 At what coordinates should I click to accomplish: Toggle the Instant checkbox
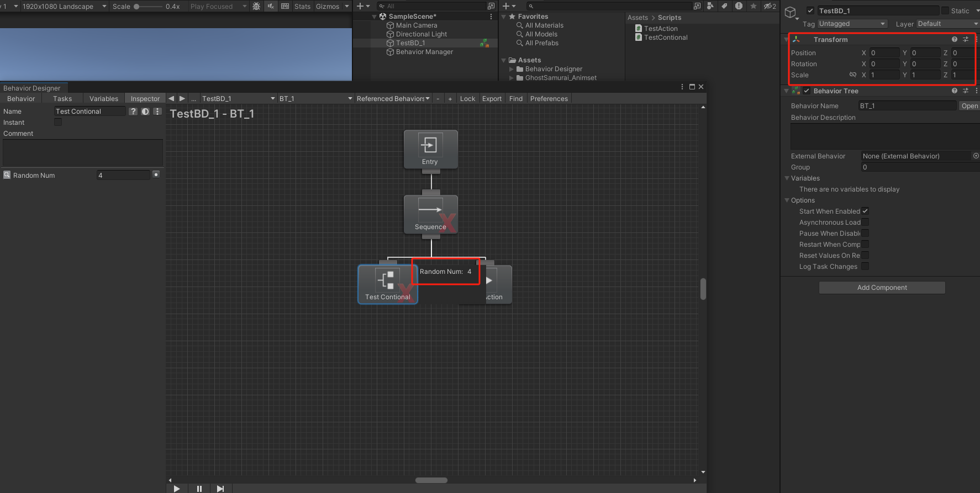pyautogui.click(x=58, y=122)
